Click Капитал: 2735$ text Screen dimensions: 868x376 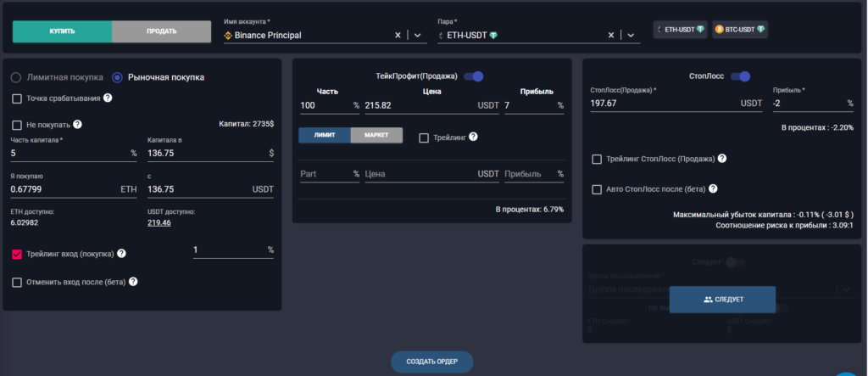click(247, 124)
